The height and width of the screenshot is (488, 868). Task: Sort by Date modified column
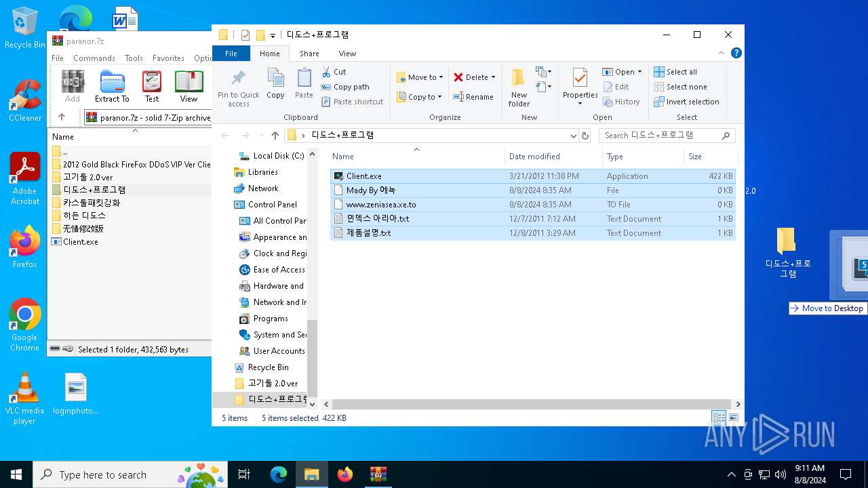[553, 157]
